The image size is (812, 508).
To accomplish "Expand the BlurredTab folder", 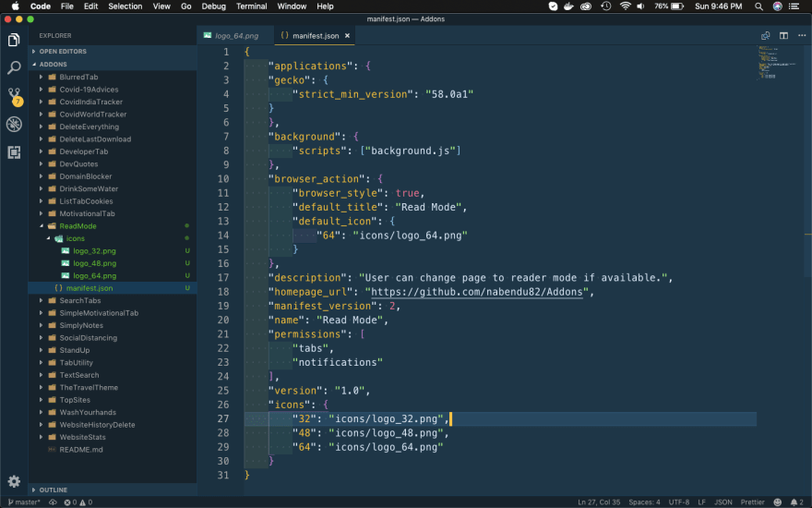I will tap(78, 77).
